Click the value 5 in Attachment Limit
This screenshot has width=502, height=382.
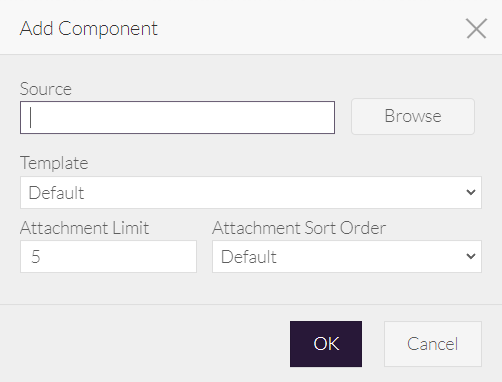[x=36, y=257]
